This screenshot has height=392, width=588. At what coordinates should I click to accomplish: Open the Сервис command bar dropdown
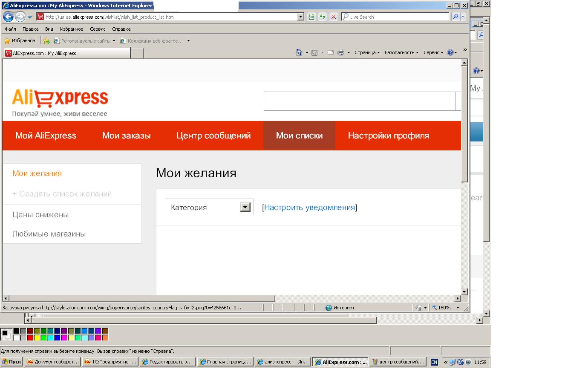tap(433, 52)
